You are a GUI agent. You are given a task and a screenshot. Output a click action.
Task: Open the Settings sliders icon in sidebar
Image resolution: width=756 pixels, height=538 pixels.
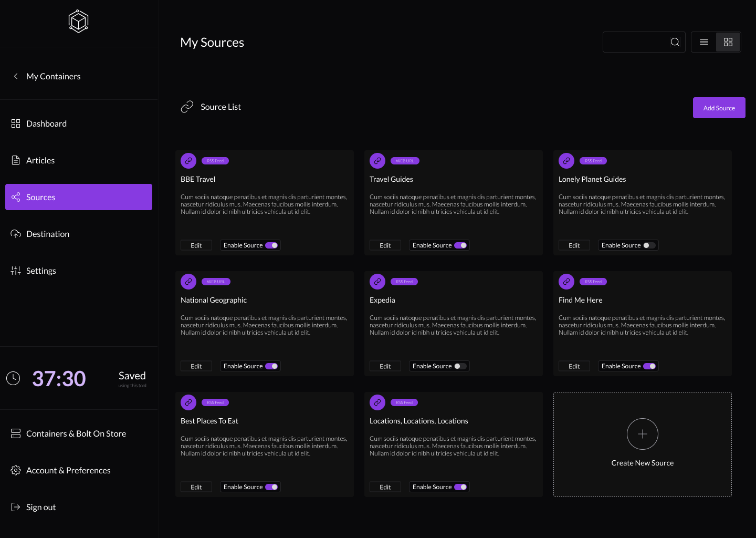(x=16, y=270)
